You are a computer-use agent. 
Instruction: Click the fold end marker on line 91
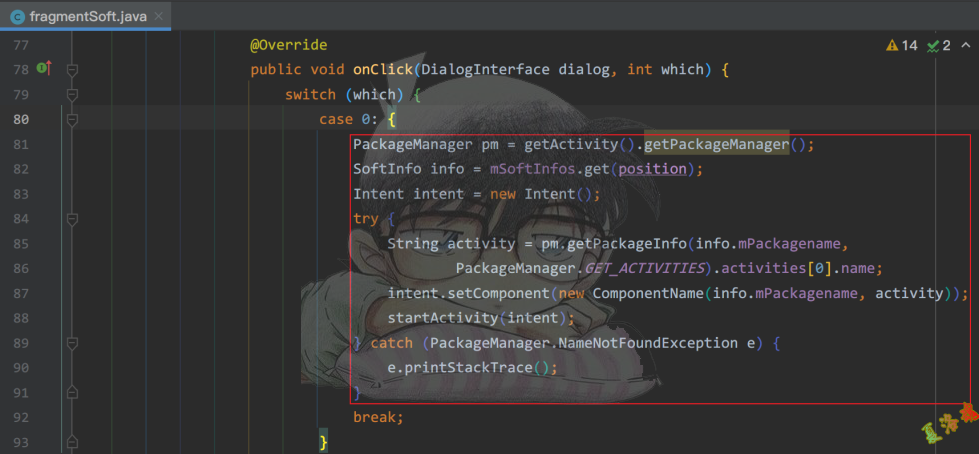(x=72, y=391)
